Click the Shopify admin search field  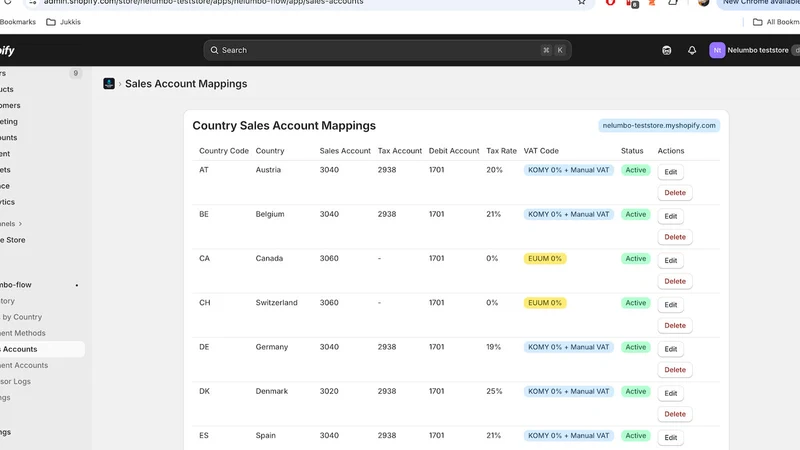click(387, 50)
